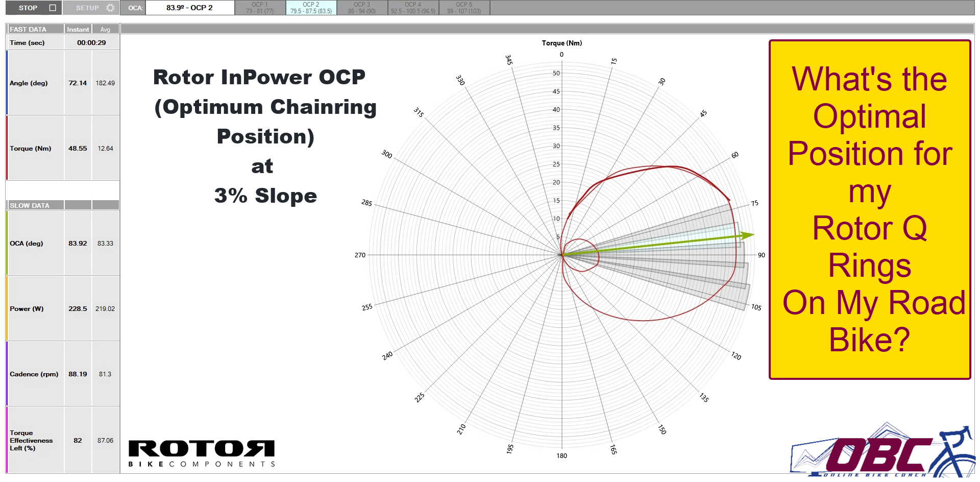Switch to the OCP 4 tab
The width and height of the screenshot is (980, 482).
tap(413, 7)
